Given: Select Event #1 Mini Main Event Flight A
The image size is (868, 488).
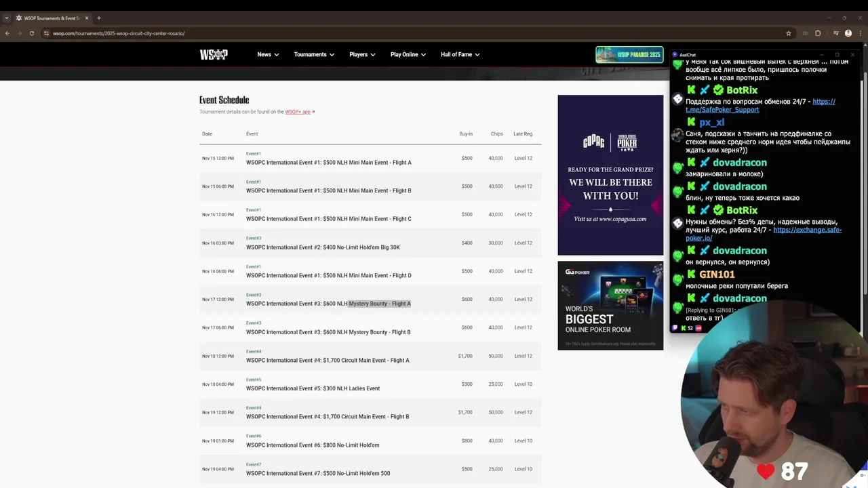Looking at the screenshot, I should click(x=370, y=159).
